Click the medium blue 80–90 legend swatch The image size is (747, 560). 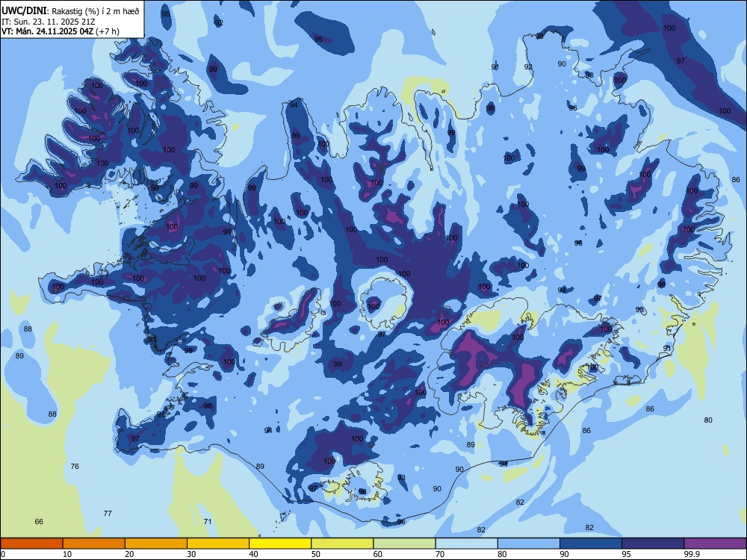tap(529, 544)
